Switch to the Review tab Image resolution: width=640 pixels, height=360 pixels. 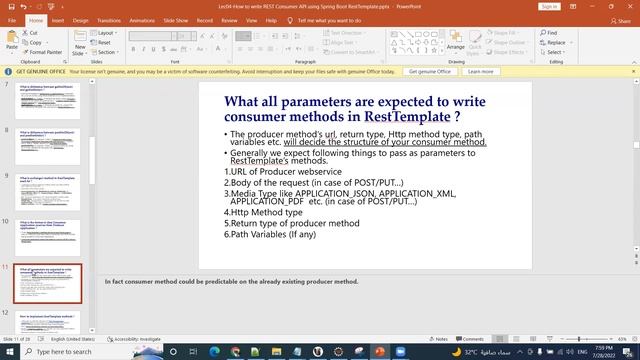point(229,20)
